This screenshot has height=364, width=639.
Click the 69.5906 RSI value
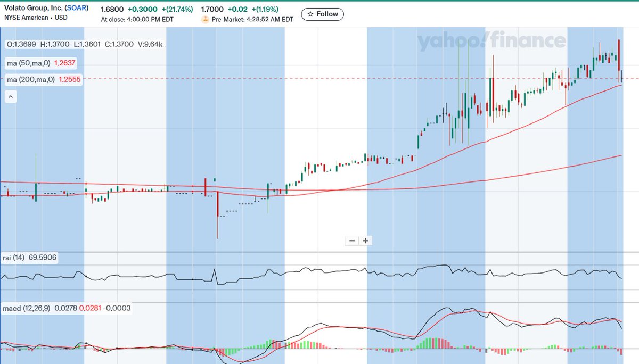pos(44,258)
